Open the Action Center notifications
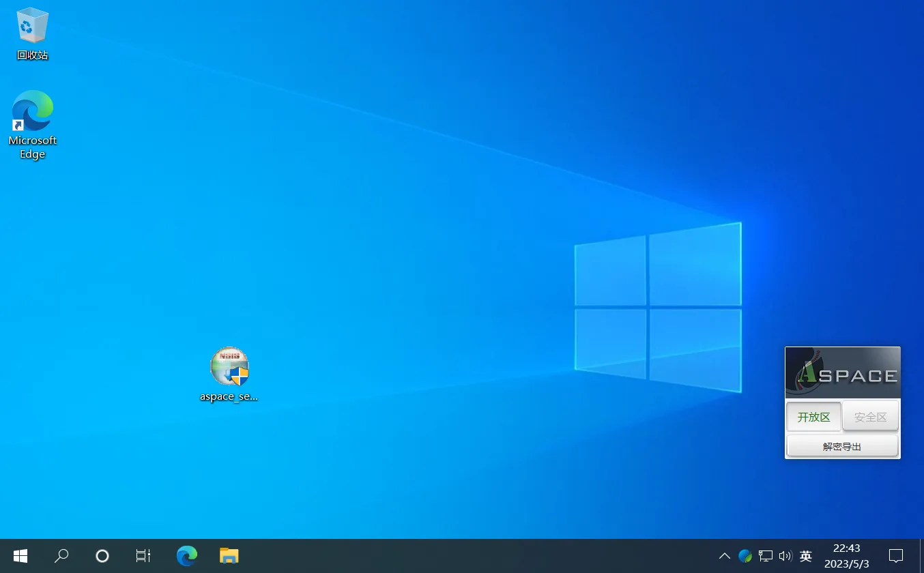 (x=896, y=556)
